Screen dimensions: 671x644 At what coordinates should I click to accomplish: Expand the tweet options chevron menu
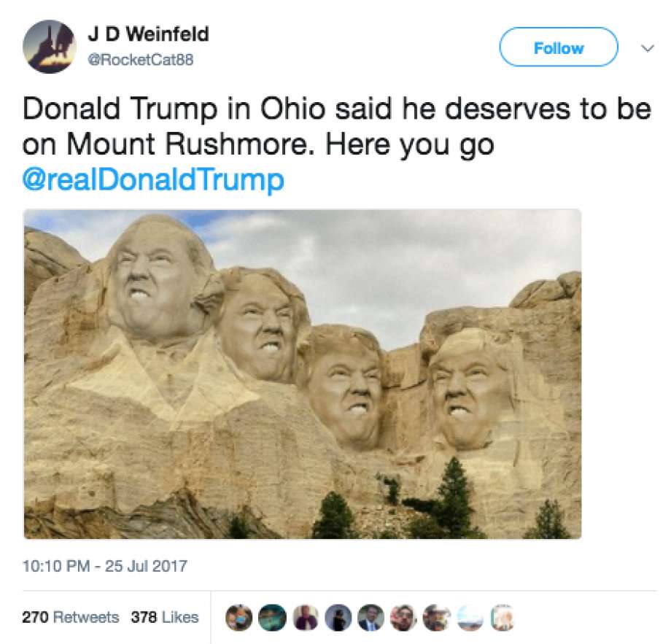(648, 49)
